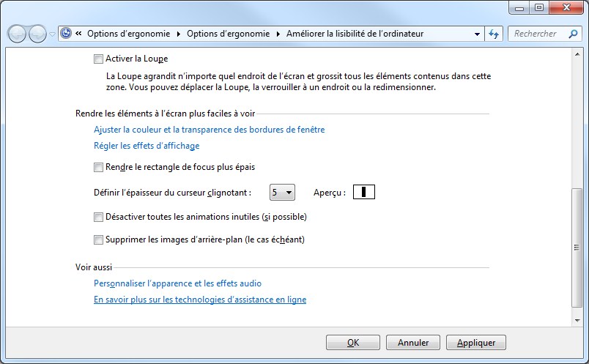Click the vertical scrollbar thumb
This screenshot has width=589, height=364.
(x=578, y=249)
